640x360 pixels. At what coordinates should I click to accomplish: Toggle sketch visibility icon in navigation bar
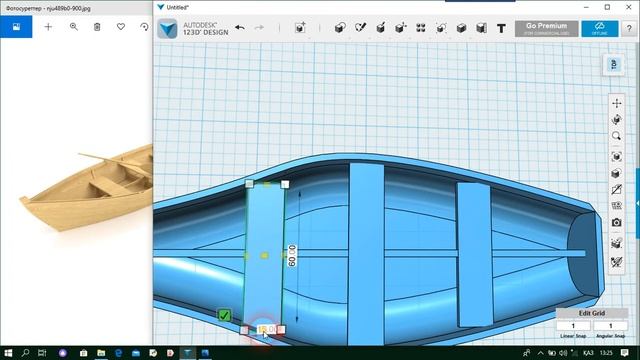point(617,262)
